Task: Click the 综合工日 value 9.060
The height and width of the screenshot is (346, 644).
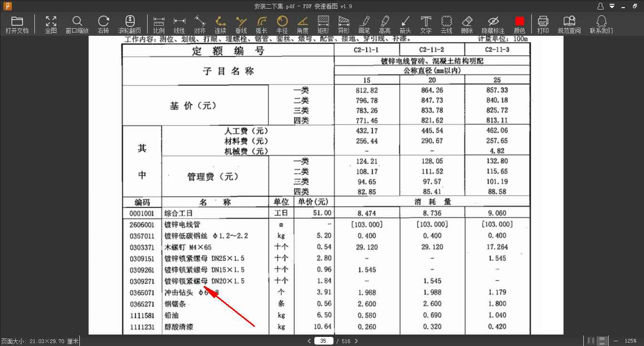Action: 497,213
